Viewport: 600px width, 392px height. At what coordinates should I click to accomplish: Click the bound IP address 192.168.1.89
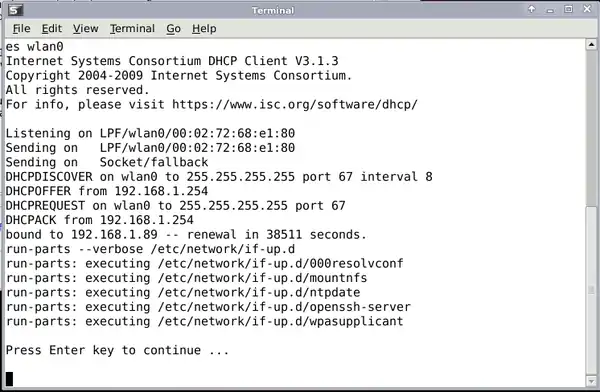pos(114,234)
